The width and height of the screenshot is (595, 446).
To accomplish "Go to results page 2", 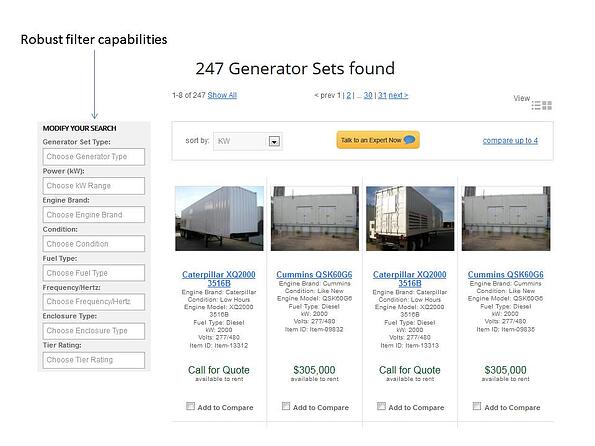I will 349,95.
